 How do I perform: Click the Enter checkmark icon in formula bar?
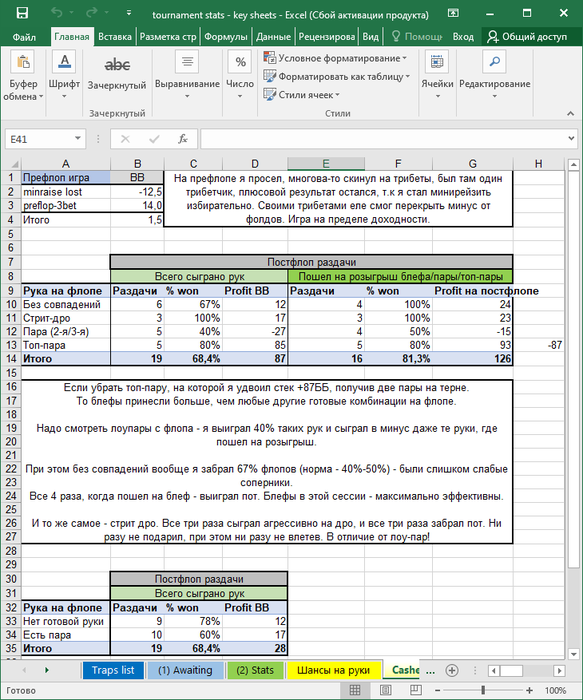[154, 139]
